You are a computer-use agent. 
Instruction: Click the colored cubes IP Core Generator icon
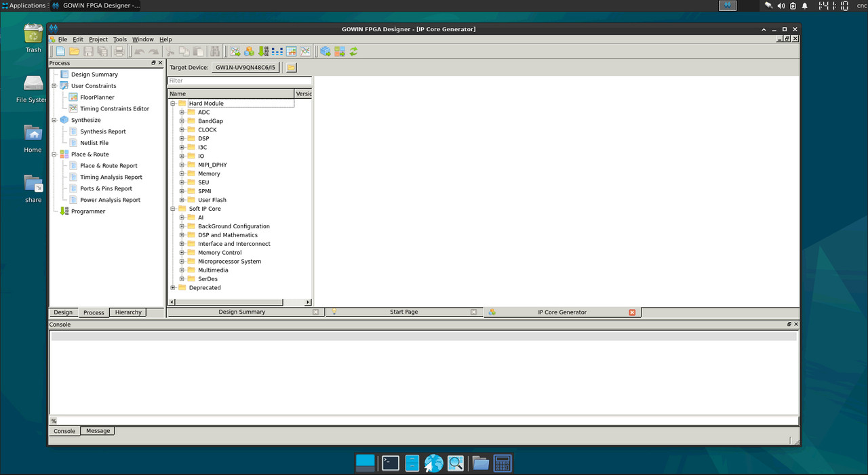249,51
